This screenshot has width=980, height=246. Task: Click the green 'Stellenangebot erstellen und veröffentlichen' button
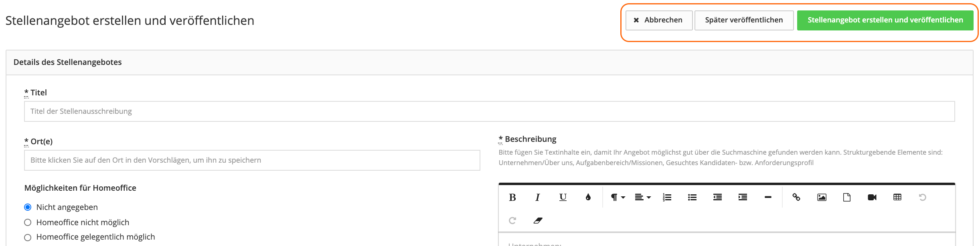(885, 20)
